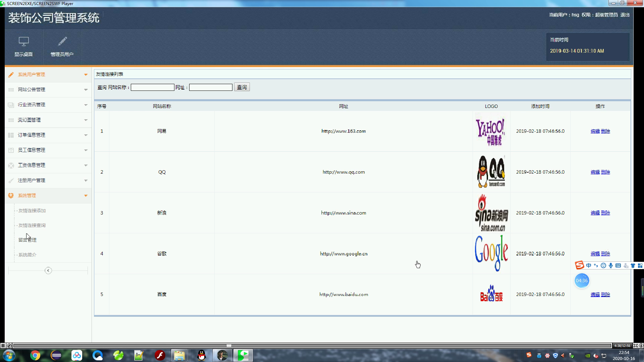644x362 pixels.
Task: Click the 04:36 blue timer bubble
Action: coord(582,281)
